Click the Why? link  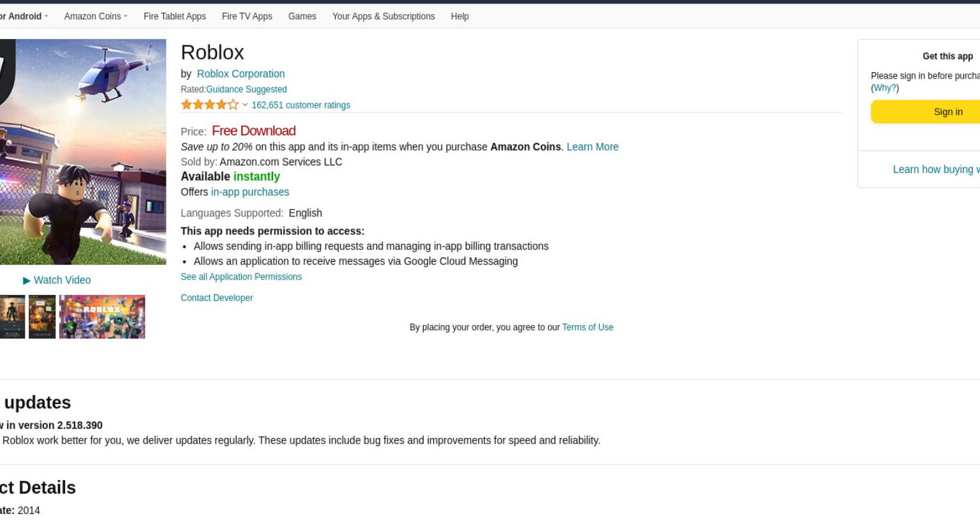pos(884,88)
